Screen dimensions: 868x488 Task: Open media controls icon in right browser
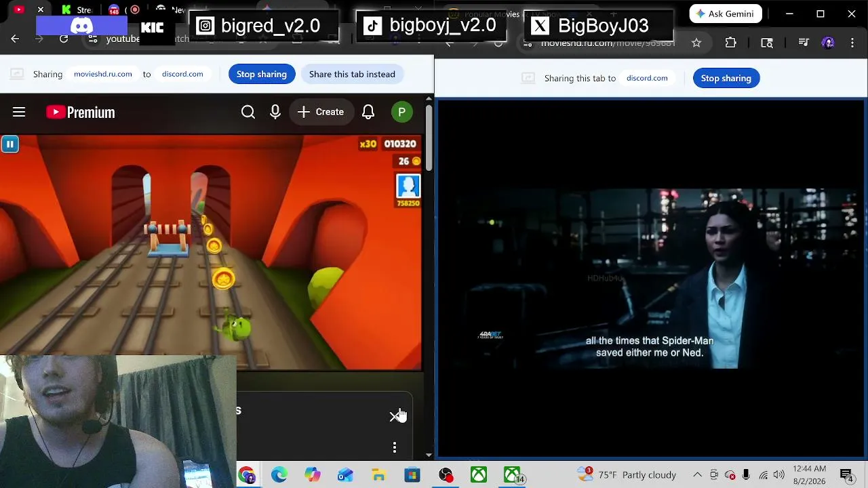[x=804, y=43]
